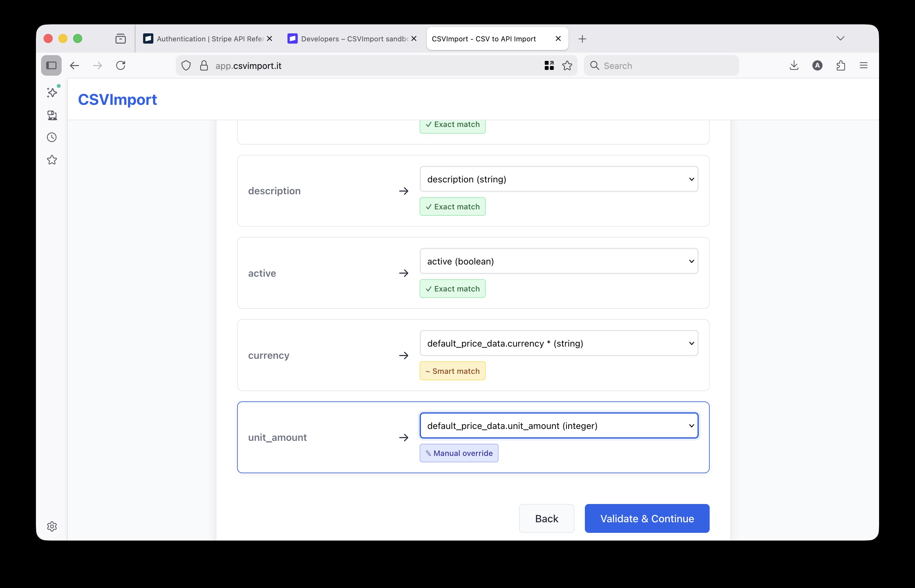Show browsing history from the sidebar

(52, 137)
